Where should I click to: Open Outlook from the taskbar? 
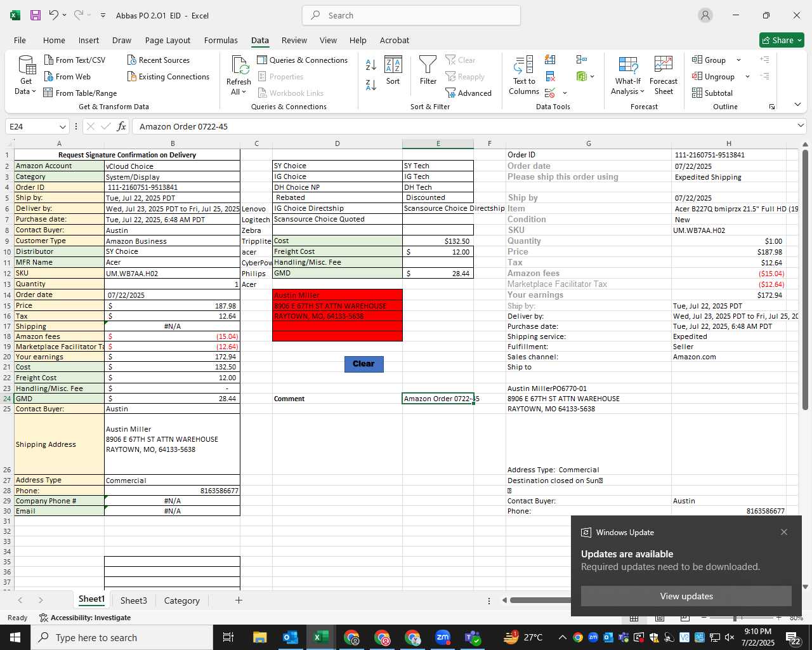290,637
